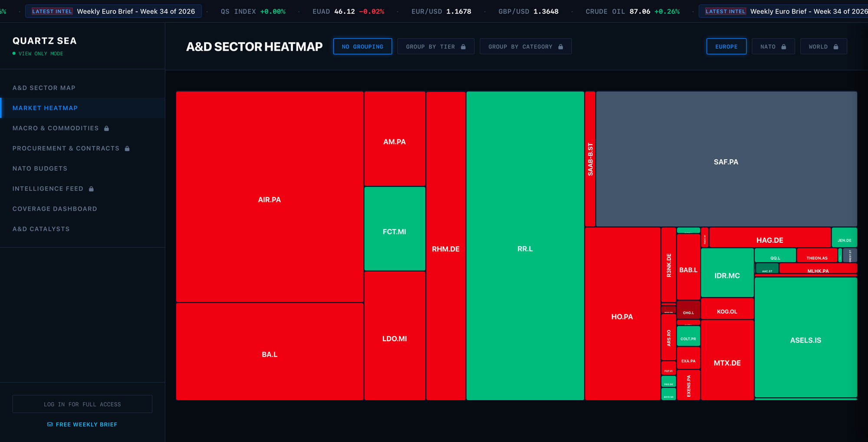Select the EXA.PA heatmap tile

[x=688, y=358]
